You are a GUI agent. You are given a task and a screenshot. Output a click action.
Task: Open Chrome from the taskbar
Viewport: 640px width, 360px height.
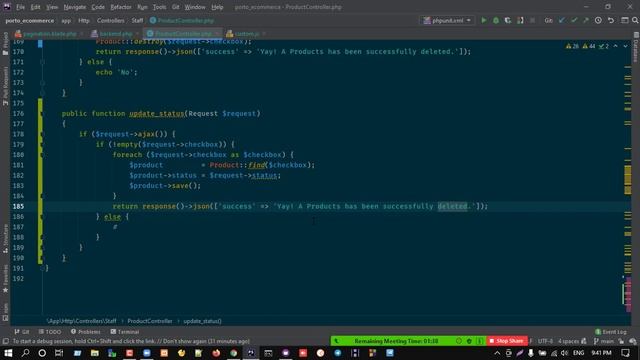click(x=233, y=353)
